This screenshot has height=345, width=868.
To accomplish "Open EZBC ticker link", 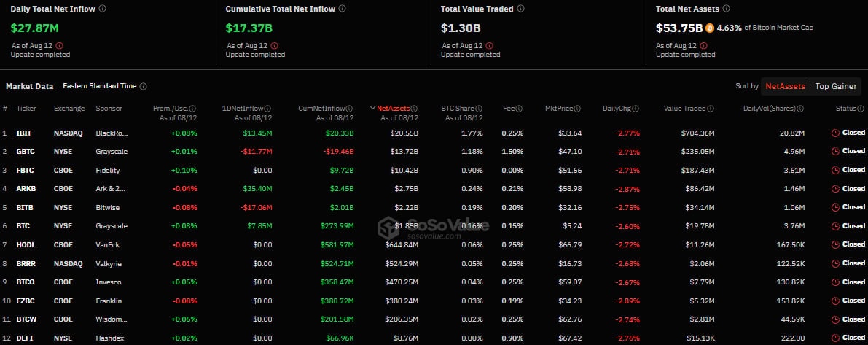I will [26, 301].
